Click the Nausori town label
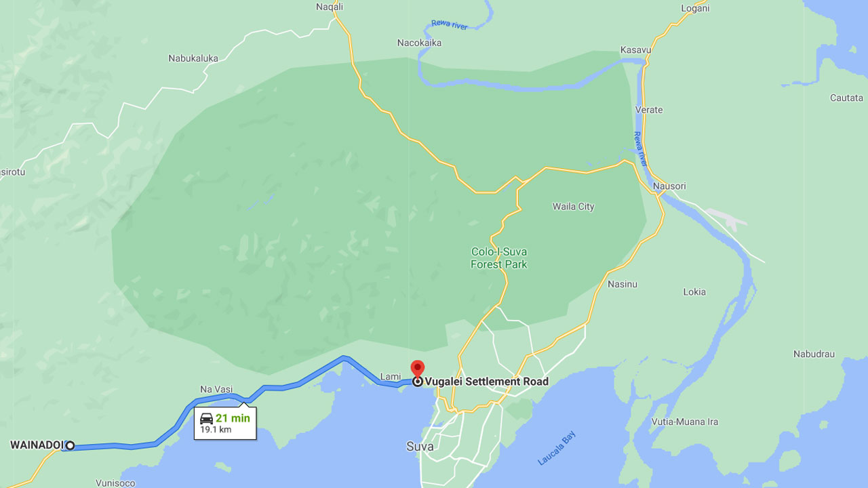The height and width of the screenshot is (488, 868). tap(669, 186)
